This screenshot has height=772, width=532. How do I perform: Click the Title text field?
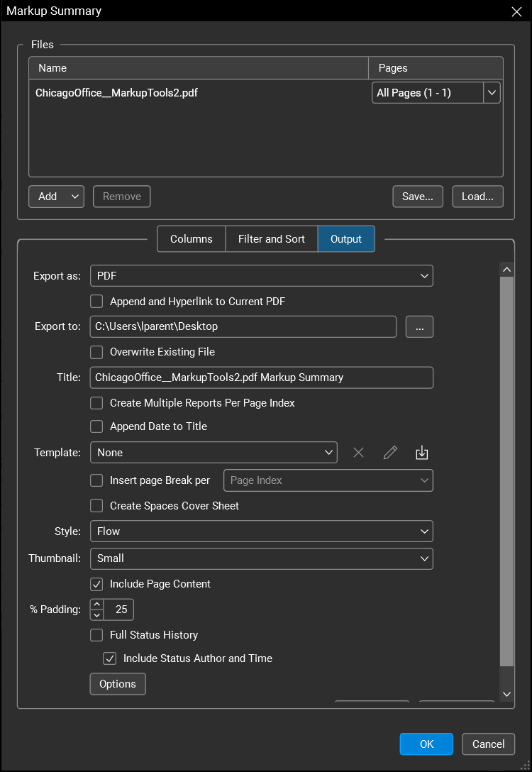(261, 377)
